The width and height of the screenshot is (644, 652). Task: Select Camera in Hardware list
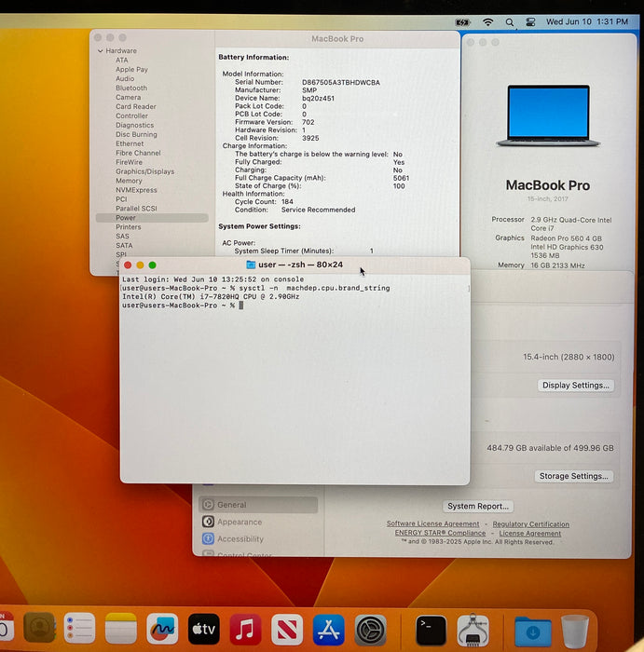click(x=128, y=97)
